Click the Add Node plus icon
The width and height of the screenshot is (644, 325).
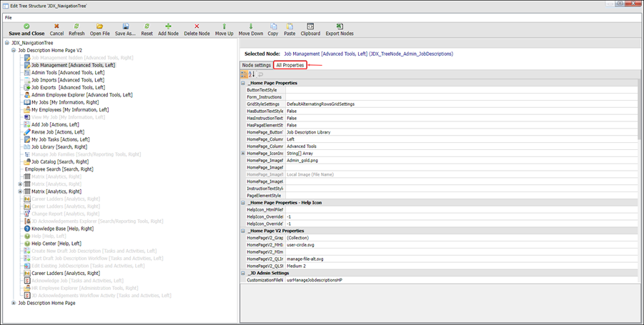[169, 26]
